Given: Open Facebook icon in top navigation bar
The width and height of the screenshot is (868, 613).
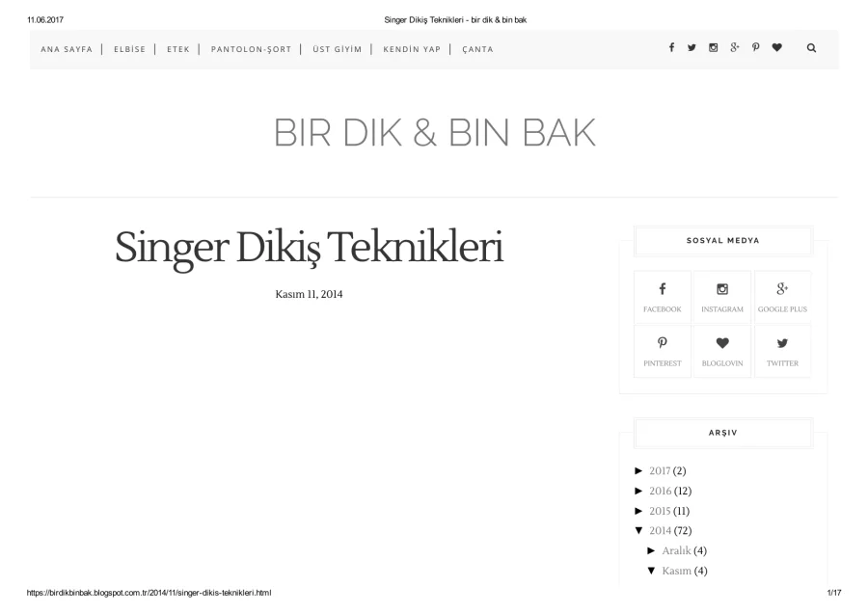Looking at the screenshot, I should (x=671, y=47).
